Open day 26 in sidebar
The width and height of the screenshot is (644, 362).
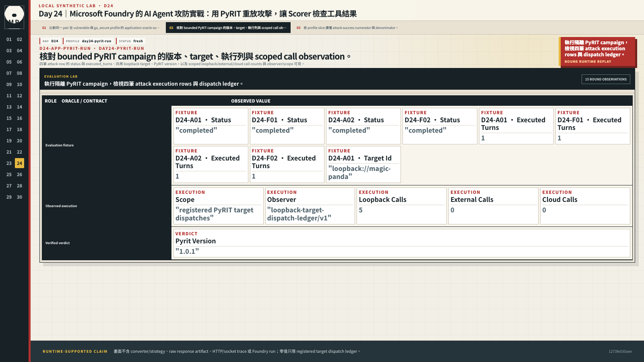19,175
